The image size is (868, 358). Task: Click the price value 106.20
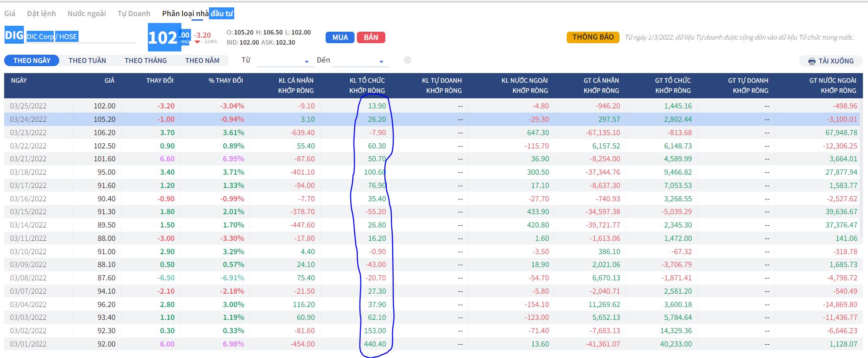[x=105, y=132]
